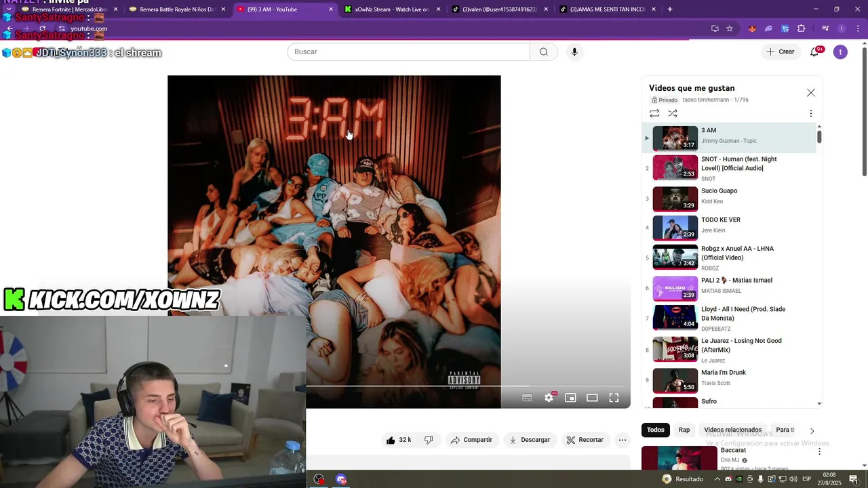Click the NVIDIA tray icon
The width and height of the screenshot is (868, 488).
(739, 479)
